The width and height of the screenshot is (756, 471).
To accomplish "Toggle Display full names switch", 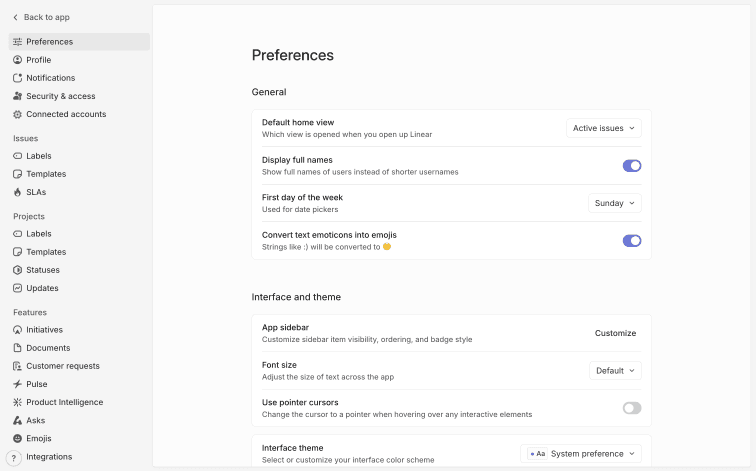I will [x=632, y=166].
